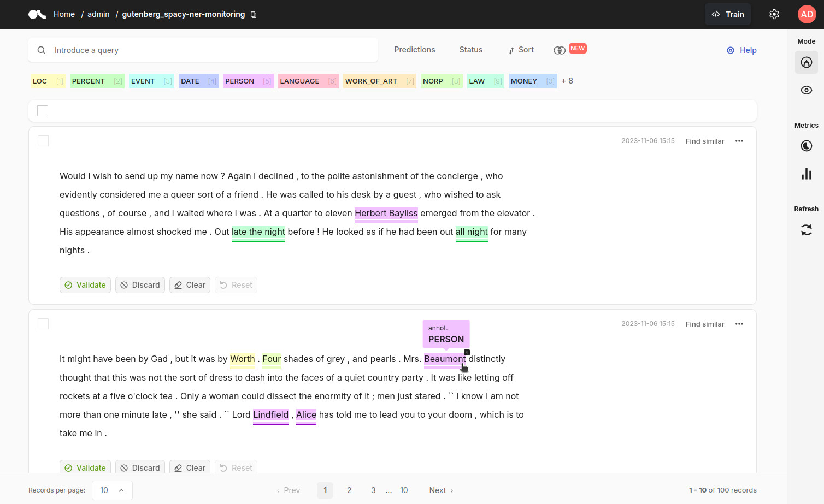Select the LAW label
This screenshot has height=504, width=824.
(486, 81)
